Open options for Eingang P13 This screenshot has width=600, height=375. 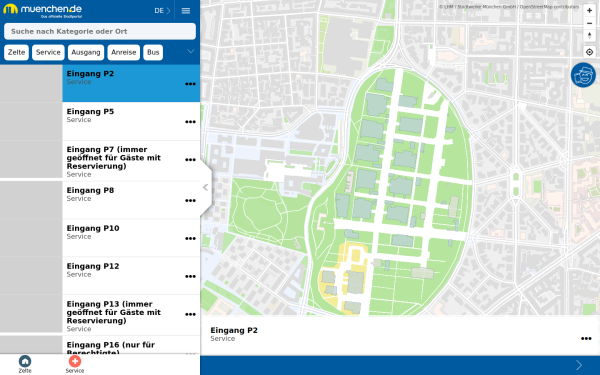pyautogui.click(x=190, y=315)
